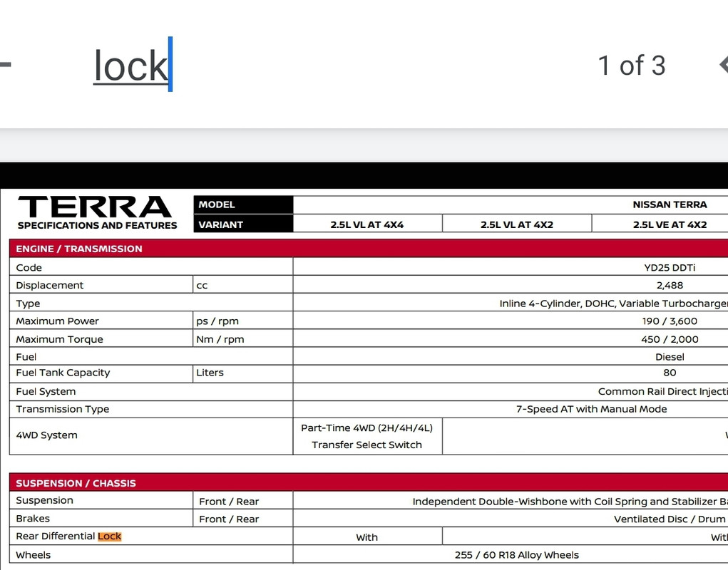728x570 pixels.
Task: Click "Front / Rear" in the Suspension row
Action: pos(229,502)
